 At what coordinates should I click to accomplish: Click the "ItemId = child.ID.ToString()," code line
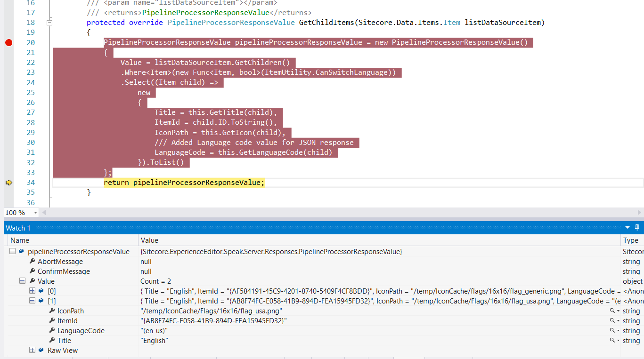pos(216,122)
